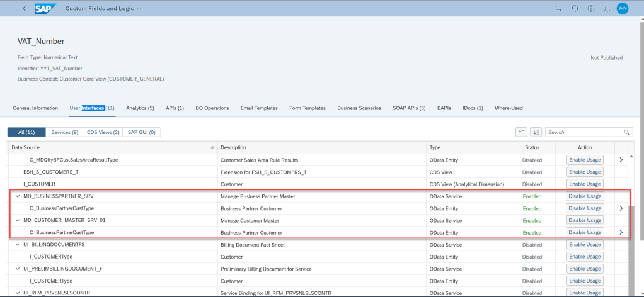Screen dimensions: 644x297
Task: Click the expand all rows icon
Action: [536, 132]
